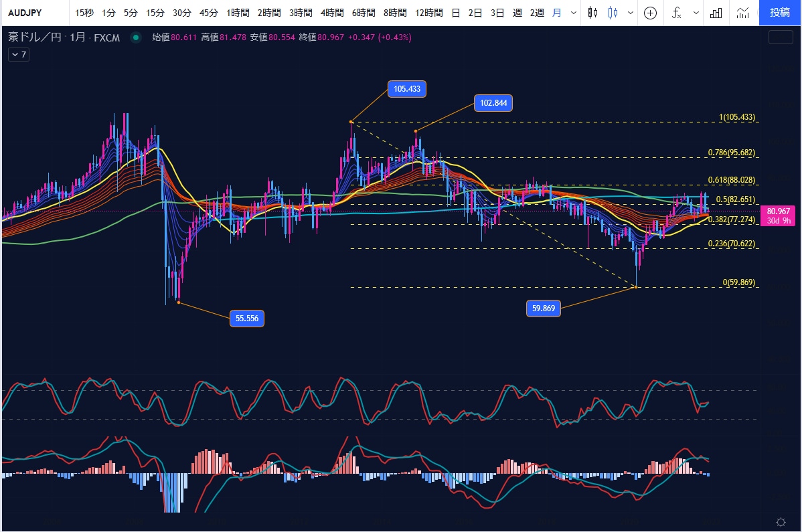
Task: Open chart settings gear icon
Action: pos(781,522)
